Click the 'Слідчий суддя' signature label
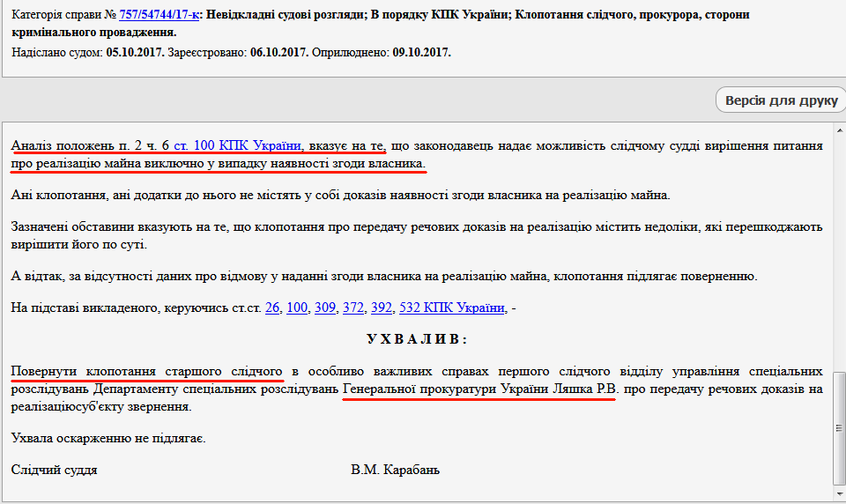The height and width of the screenshot is (504, 846). pos(55,470)
